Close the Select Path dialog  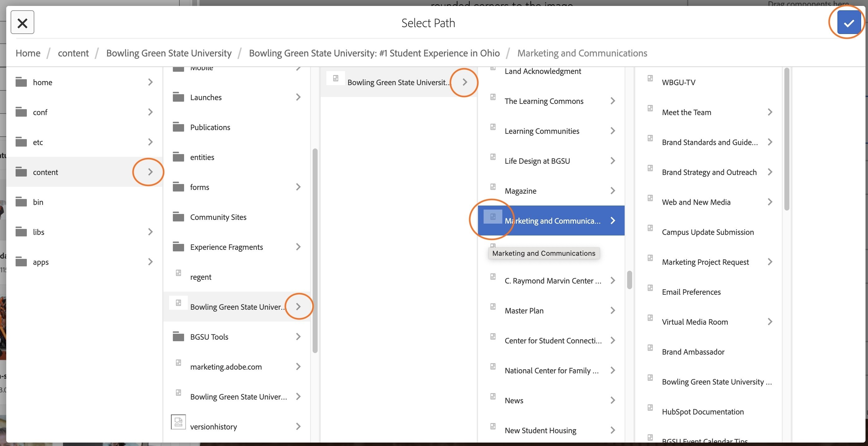tap(22, 22)
